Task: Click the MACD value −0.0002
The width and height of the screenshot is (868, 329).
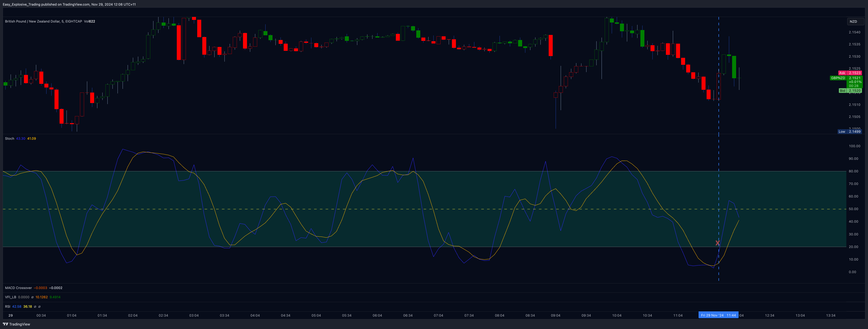Action: coord(56,288)
